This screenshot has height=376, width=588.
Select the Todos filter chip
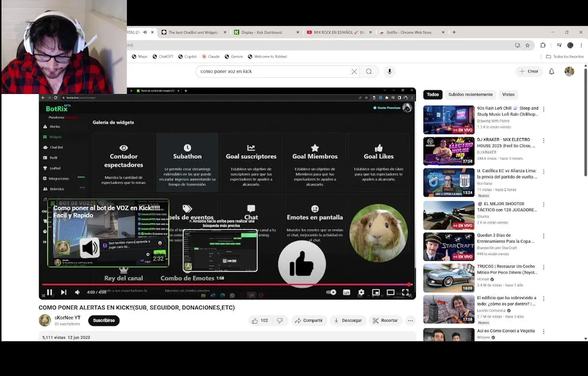433,95
